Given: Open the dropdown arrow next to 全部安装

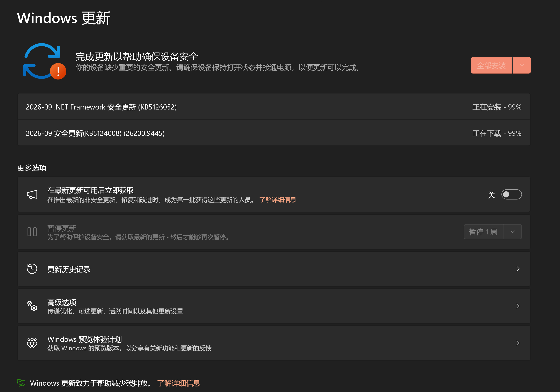Looking at the screenshot, I should tap(522, 65).
